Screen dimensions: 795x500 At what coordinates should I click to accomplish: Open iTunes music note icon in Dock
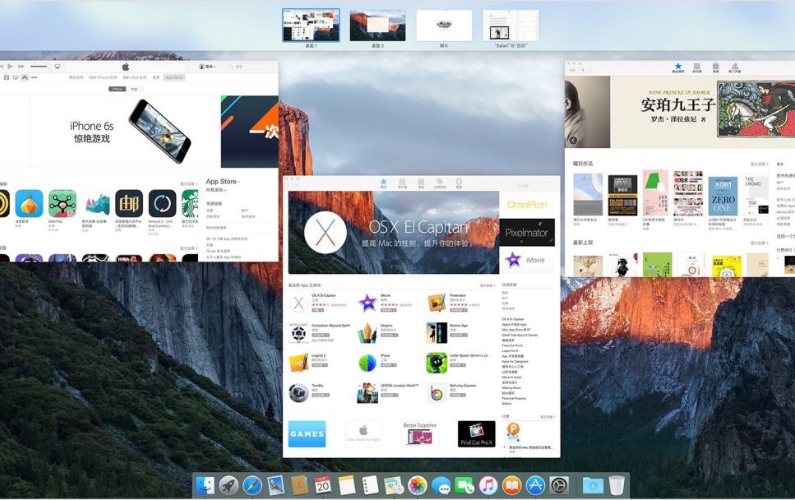point(488,485)
